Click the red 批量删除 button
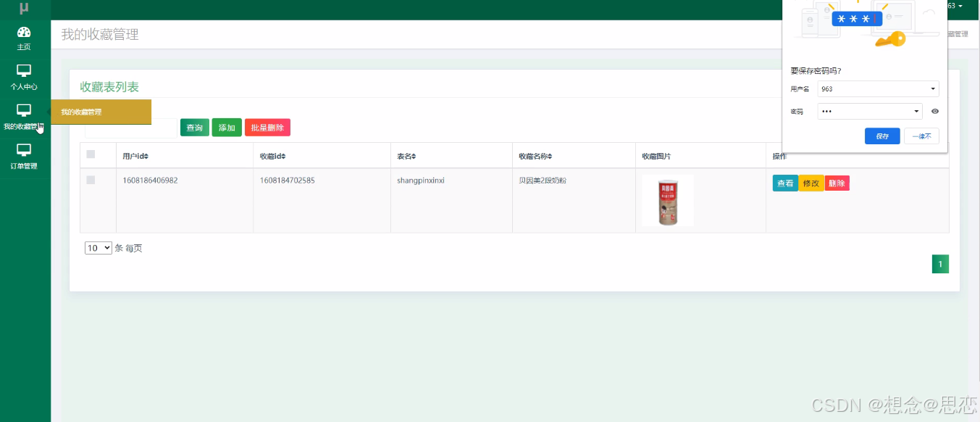The image size is (980, 422). click(267, 128)
